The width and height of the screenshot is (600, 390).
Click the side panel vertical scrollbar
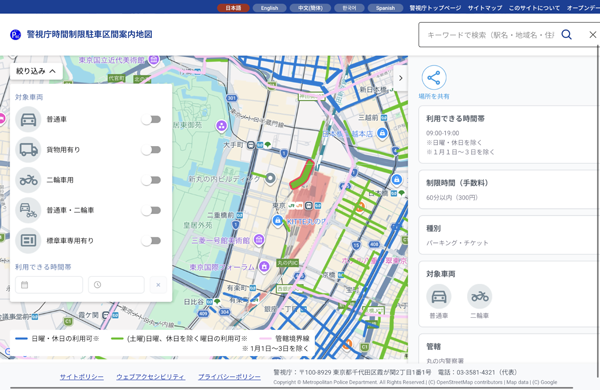point(597,211)
